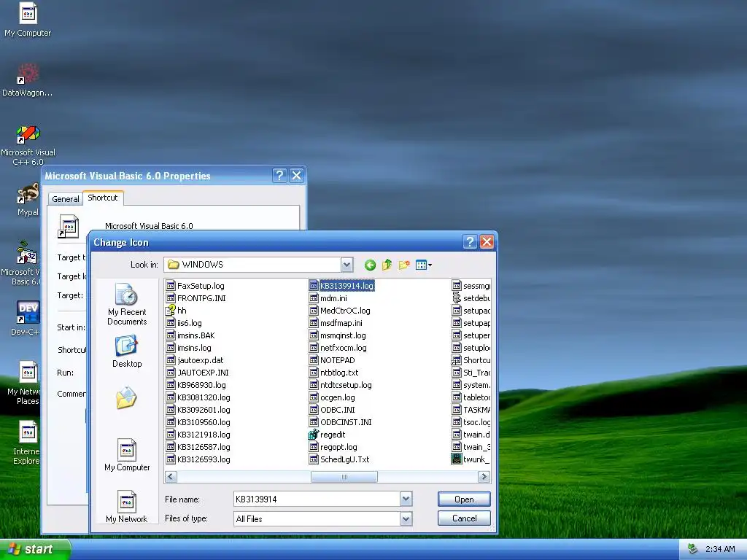The width and height of the screenshot is (747, 560).
Task: Expand the File name dropdown arrow
Action: coord(406,499)
